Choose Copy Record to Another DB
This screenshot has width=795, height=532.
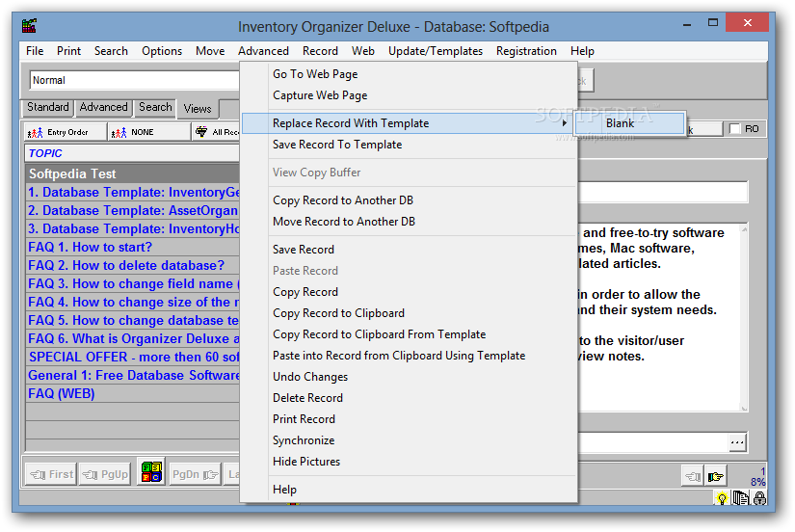point(409,200)
